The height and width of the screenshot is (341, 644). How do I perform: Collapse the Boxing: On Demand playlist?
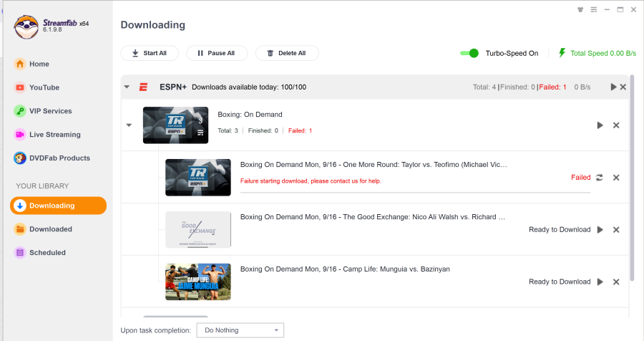point(129,125)
